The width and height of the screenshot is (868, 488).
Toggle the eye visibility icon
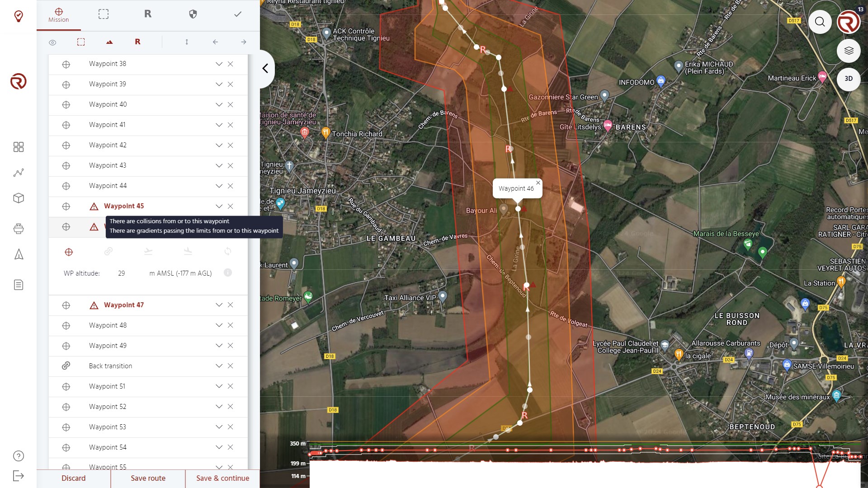(52, 42)
